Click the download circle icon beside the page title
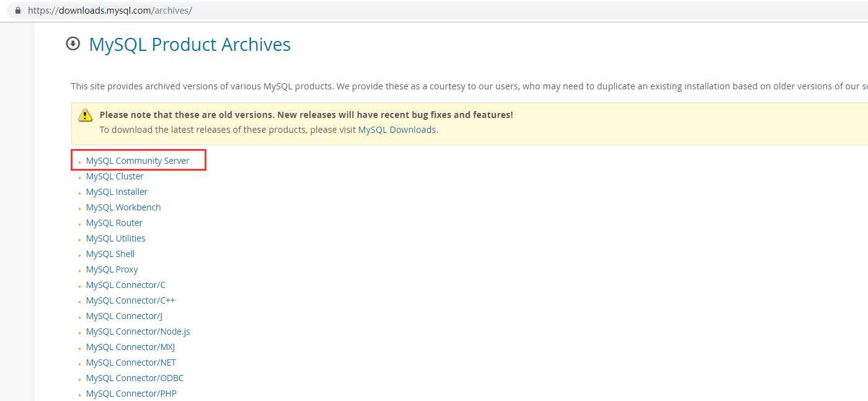The image size is (868, 401). 73,43
